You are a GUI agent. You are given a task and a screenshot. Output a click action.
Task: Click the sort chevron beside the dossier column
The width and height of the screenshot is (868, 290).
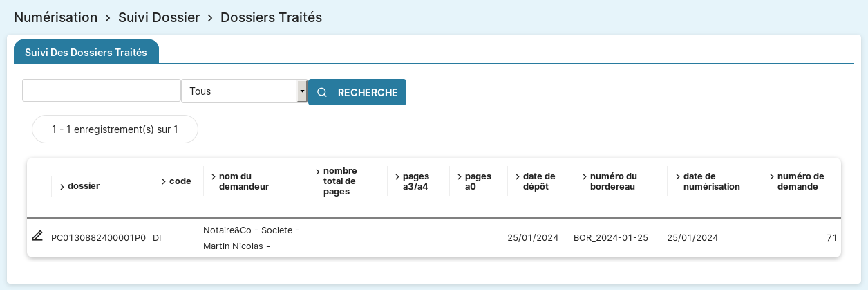[62, 186]
